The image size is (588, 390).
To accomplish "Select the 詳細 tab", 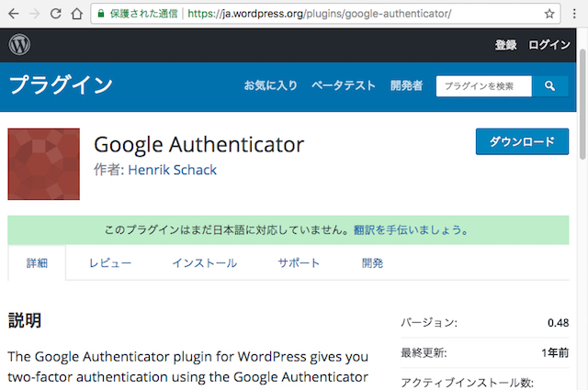I will click(37, 263).
